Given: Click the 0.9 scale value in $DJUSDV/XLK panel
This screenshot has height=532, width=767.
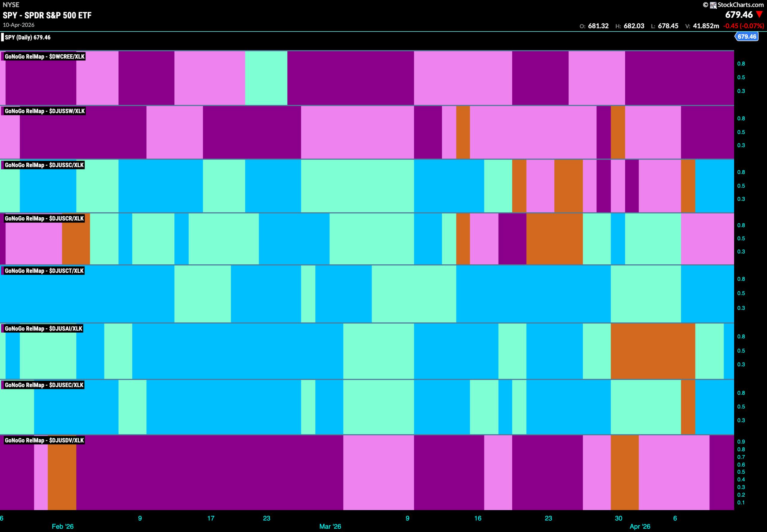Looking at the screenshot, I should (741, 442).
